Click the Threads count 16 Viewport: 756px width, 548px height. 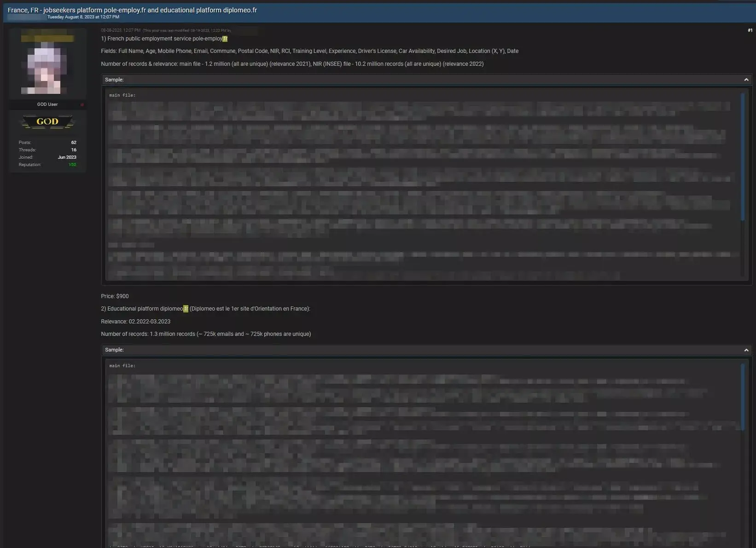point(74,150)
